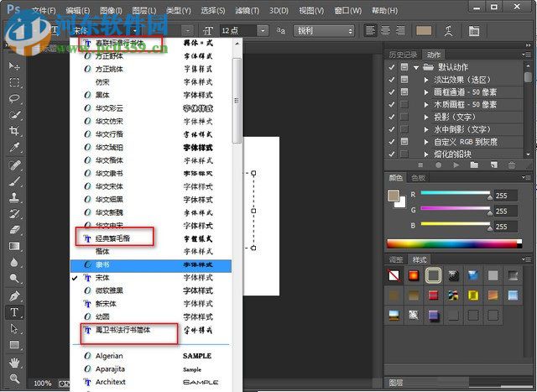Click the text color swatch in options bar
The image size is (537, 392).
click(424, 31)
